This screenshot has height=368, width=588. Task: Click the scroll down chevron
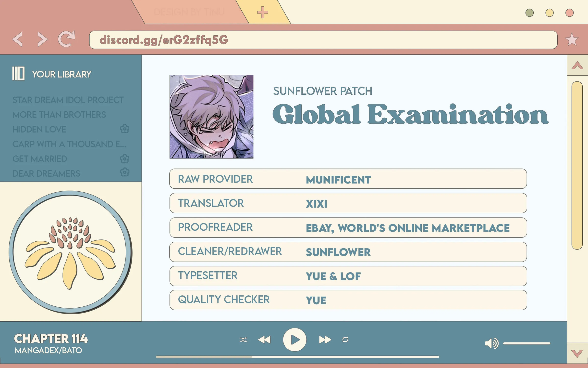tap(577, 354)
